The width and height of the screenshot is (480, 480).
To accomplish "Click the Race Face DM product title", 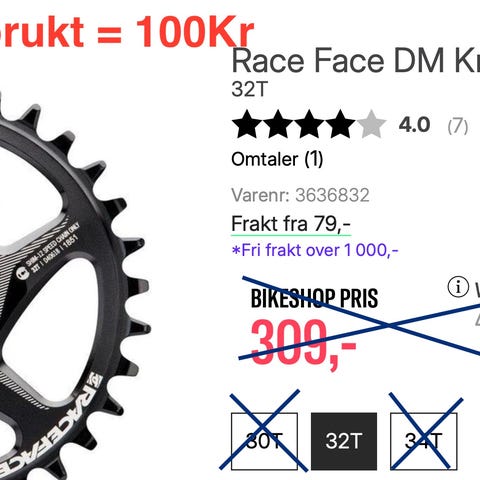I will coord(356,61).
